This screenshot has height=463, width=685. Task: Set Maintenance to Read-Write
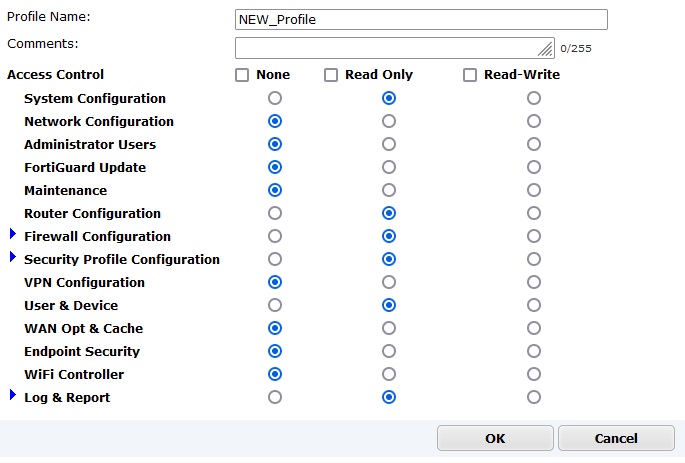coord(534,190)
